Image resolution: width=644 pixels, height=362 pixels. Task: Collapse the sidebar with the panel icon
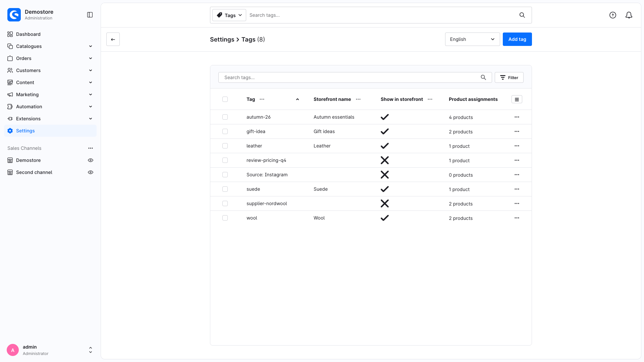coord(90,15)
